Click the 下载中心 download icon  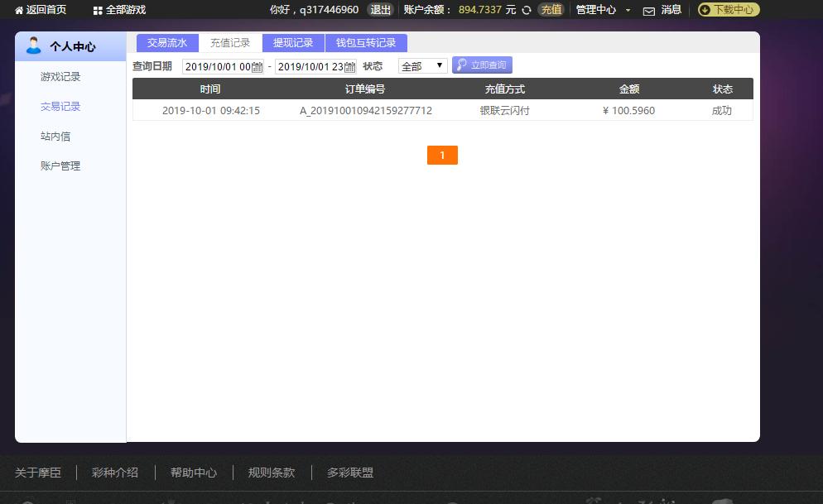pyautogui.click(x=705, y=10)
